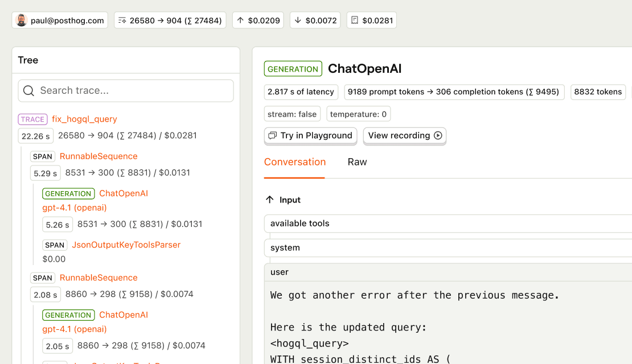Click the 9189 prompt tokens tag

coord(454,92)
